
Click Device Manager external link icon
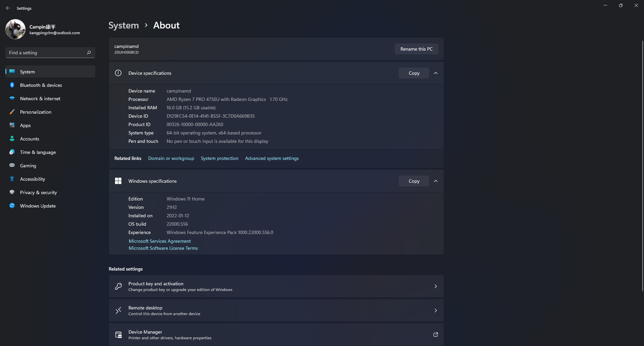pos(436,335)
